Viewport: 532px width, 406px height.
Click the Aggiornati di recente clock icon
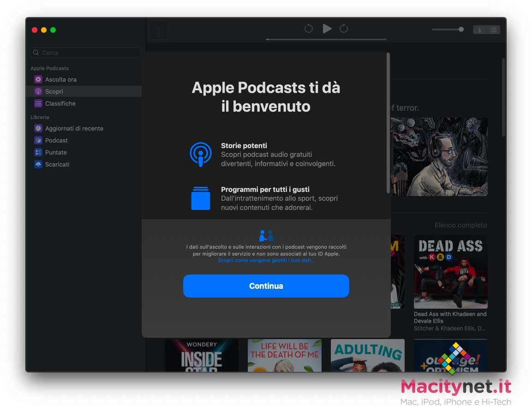pyautogui.click(x=38, y=128)
